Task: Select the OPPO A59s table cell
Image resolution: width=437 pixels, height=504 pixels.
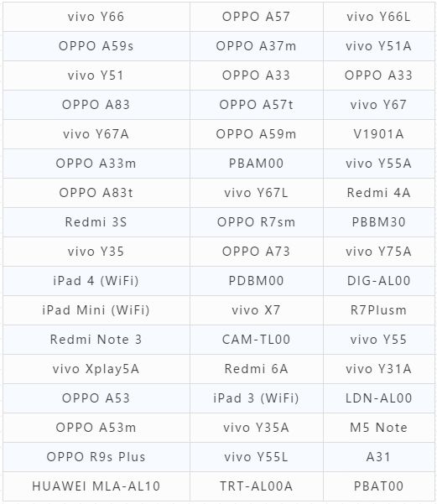Action: coord(96,46)
